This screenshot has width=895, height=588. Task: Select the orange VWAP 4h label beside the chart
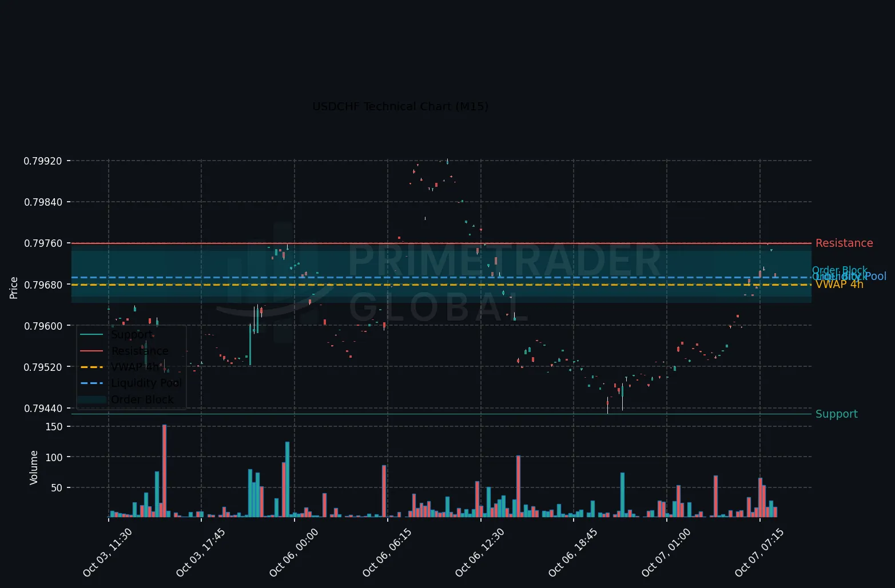pyautogui.click(x=840, y=285)
